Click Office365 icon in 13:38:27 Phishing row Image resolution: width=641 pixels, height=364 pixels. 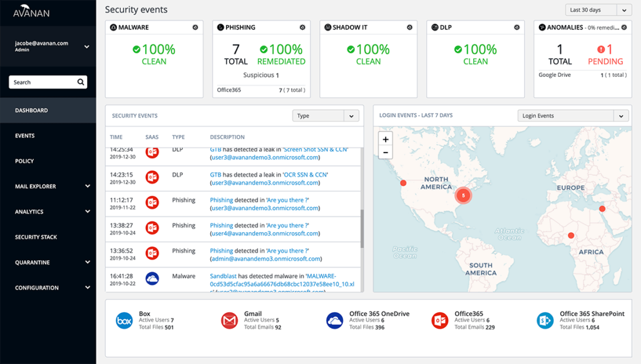pyautogui.click(x=152, y=228)
